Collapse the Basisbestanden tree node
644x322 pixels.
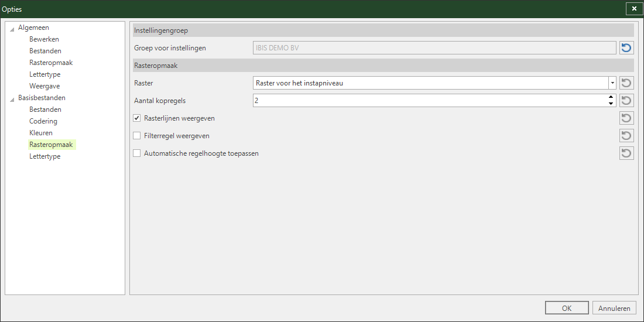(12, 99)
